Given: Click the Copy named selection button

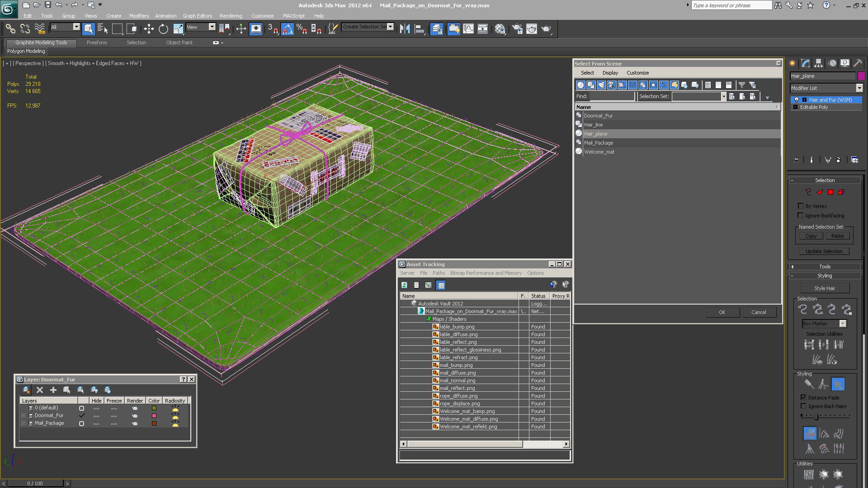Looking at the screenshot, I should [811, 236].
